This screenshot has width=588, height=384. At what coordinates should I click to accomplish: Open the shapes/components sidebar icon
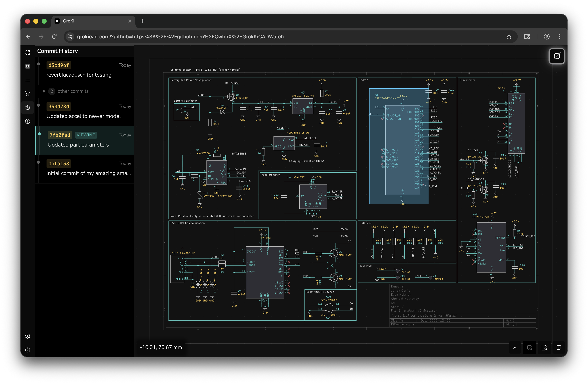pyautogui.click(x=28, y=52)
